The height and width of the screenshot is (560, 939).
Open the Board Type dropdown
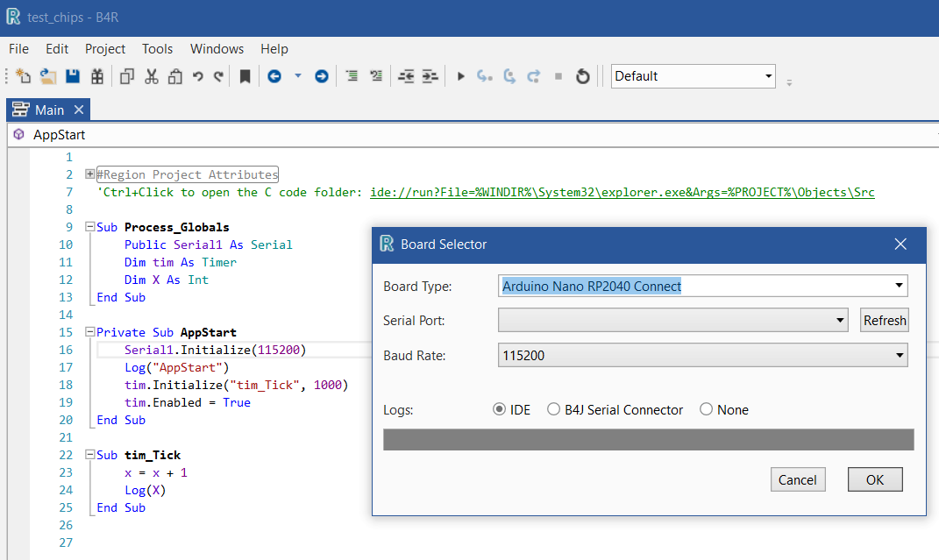pos(899,286)
